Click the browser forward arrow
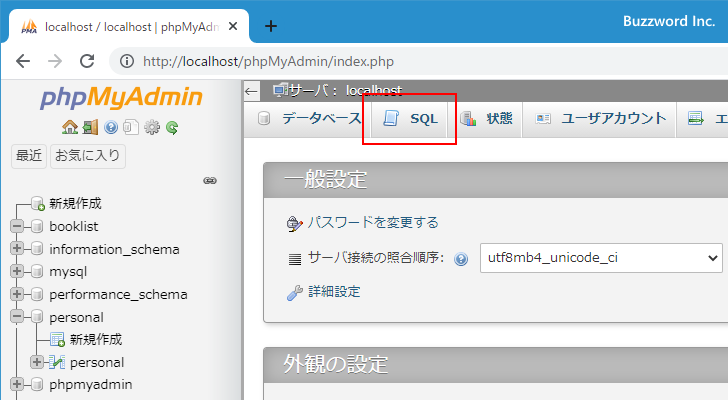 click(x=55, y=61)
